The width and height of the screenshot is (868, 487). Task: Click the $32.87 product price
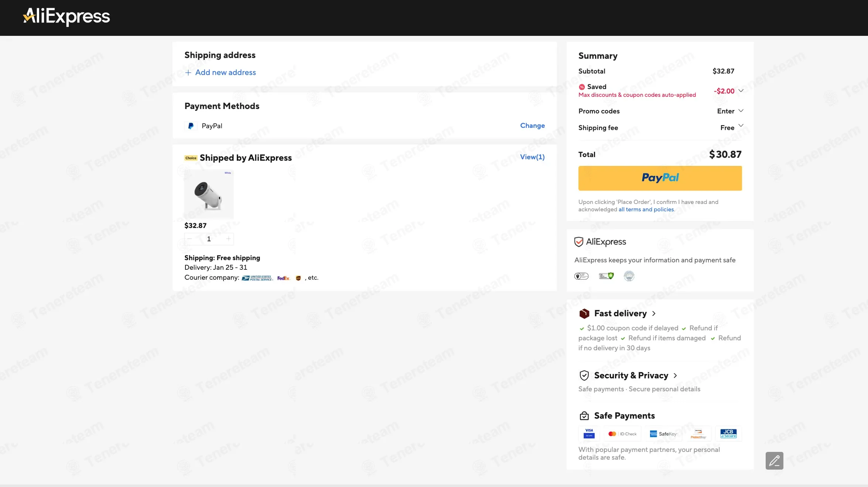click(x=195, y=226)
